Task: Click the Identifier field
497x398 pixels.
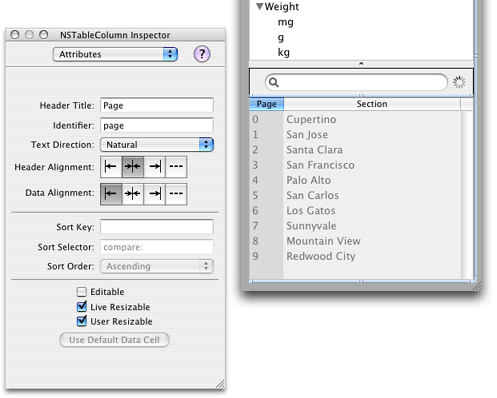Action: (157, 125)
